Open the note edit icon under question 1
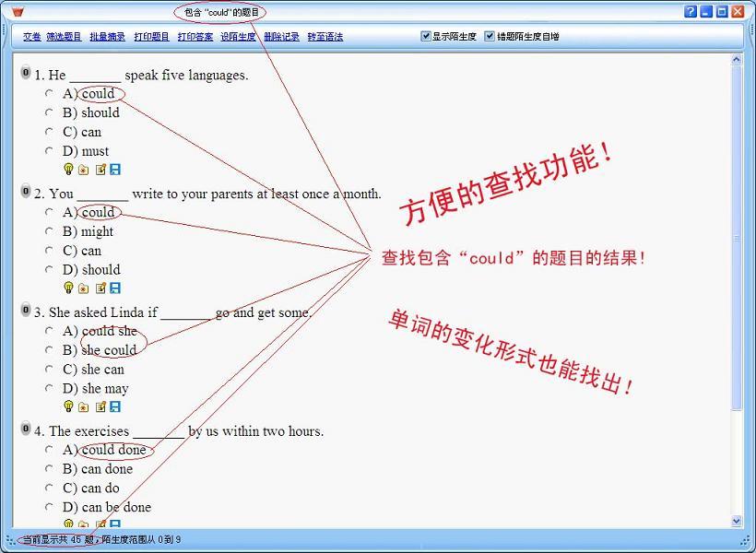756x553 pixels. (100, 170)
